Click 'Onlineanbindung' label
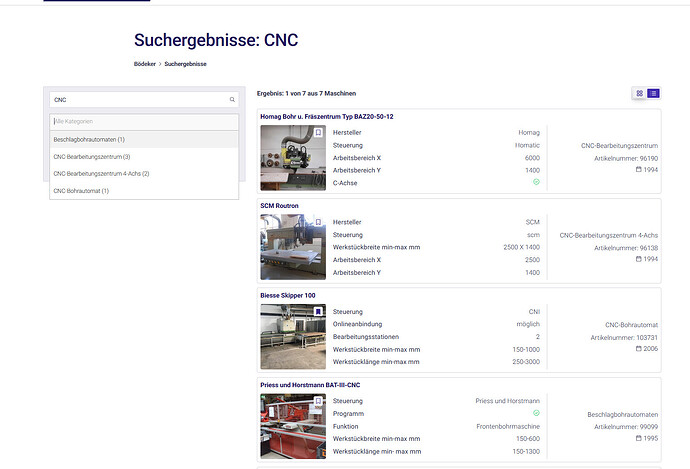The height and width of the screenshot is (469, 690). [357, 324]
